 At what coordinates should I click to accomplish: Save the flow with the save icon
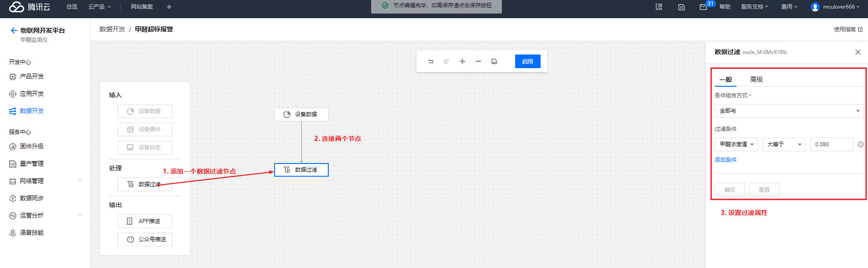494,61
